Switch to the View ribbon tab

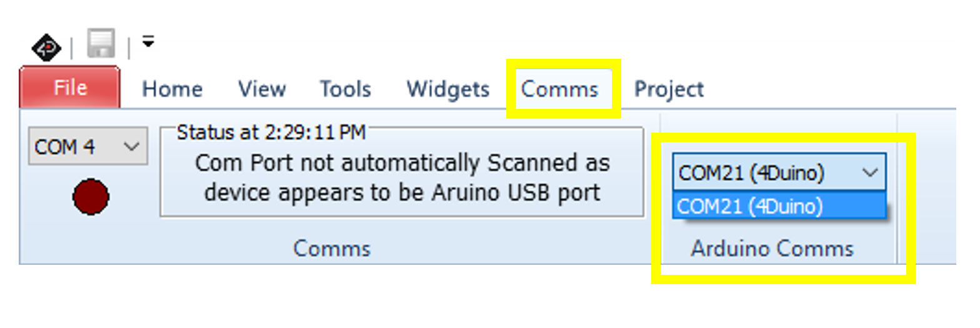(x=262, y=90)
